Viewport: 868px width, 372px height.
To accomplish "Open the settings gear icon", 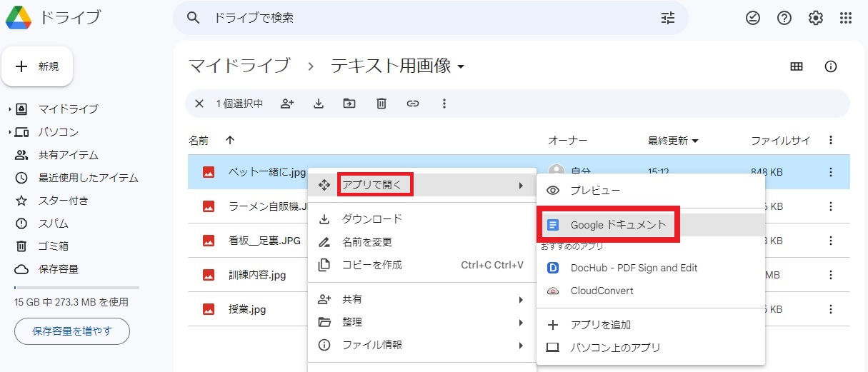I will coord(815,19).
